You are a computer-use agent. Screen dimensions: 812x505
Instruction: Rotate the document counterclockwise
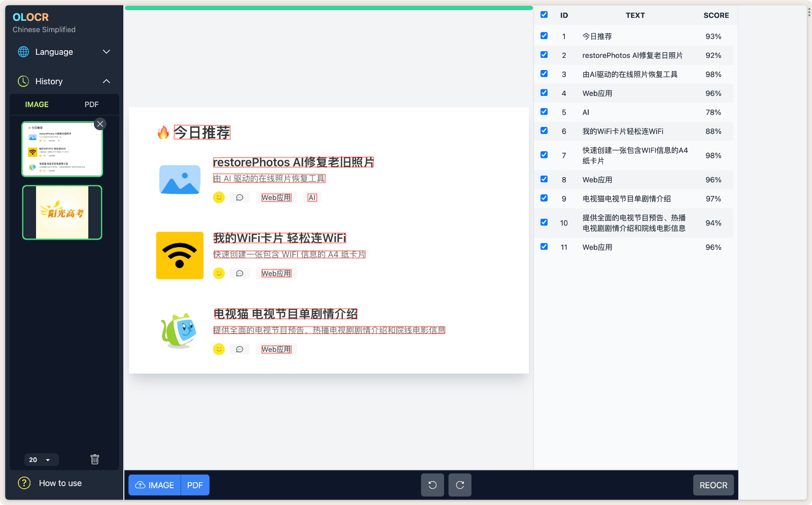[x=432, y=485]
